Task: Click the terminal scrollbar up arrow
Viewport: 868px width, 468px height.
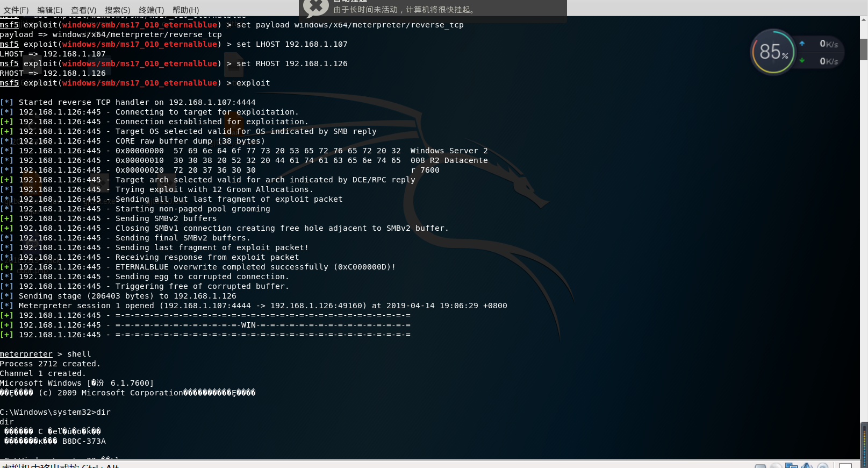Action: click(864, 20)
